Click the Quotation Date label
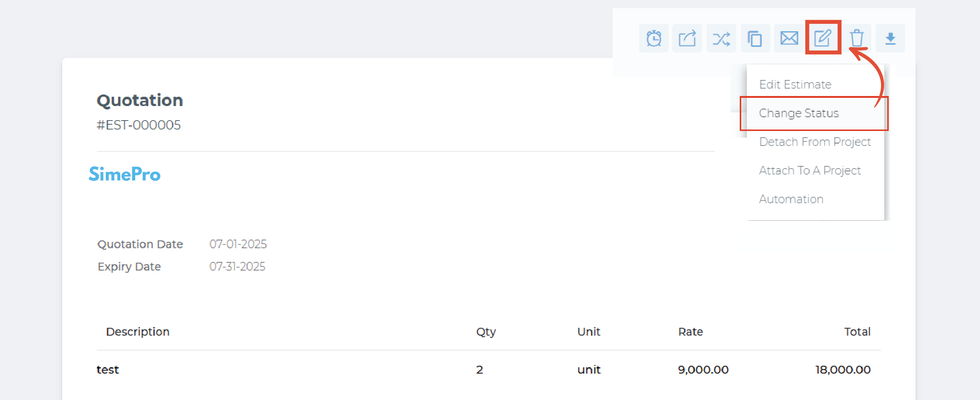 click(140, 244)
